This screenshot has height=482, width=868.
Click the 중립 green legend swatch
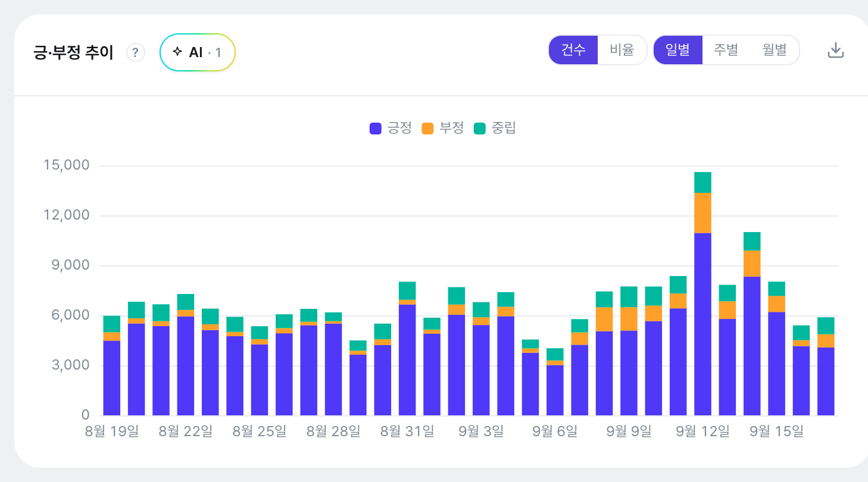coord(480,129)
